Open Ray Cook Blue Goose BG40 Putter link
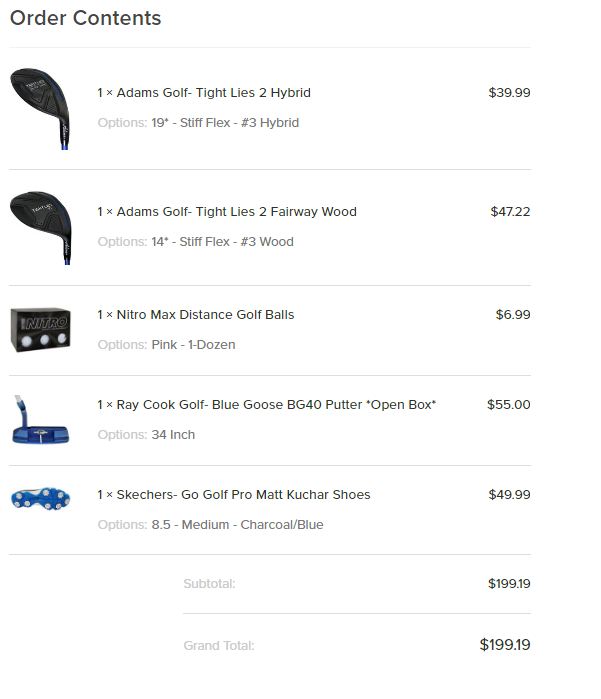The height and width of the screenshot is (699, 601). click(x=276, y=405)
